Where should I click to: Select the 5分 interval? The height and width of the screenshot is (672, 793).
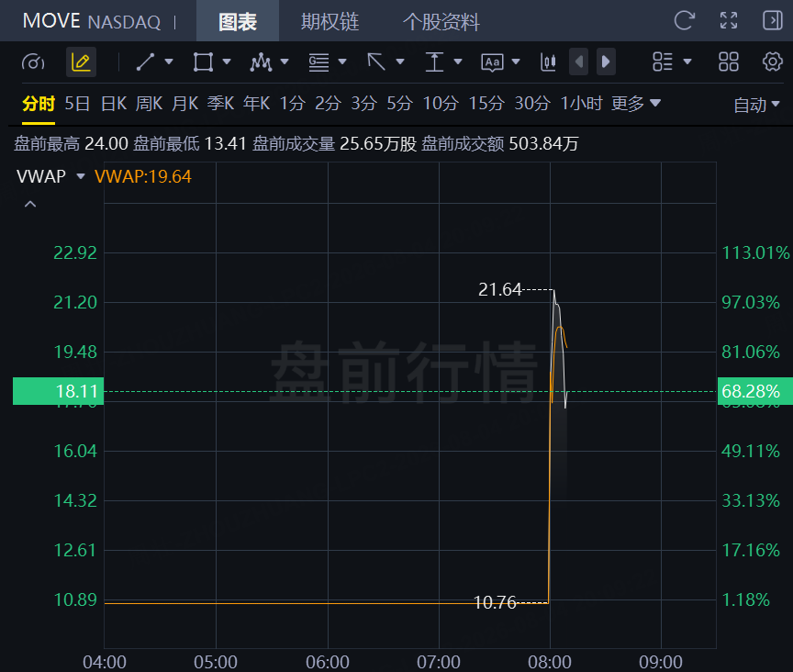(400, 104)
